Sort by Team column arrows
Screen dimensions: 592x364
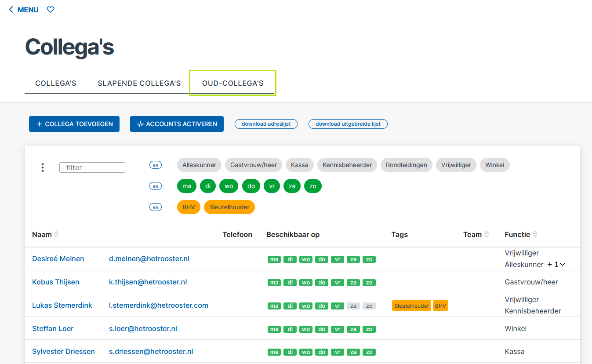[487, 235]
